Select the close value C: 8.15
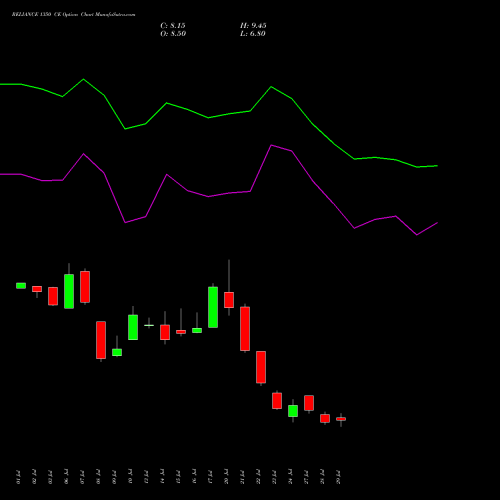Image resolution: width=500 pixels, height=500 pixels. tap(173, 26)
